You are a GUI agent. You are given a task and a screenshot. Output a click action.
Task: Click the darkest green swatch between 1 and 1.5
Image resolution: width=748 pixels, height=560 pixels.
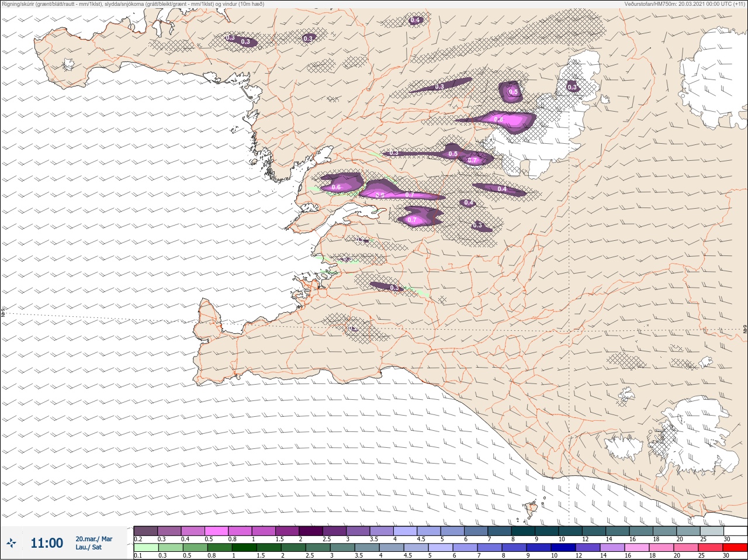coord(244,548)
